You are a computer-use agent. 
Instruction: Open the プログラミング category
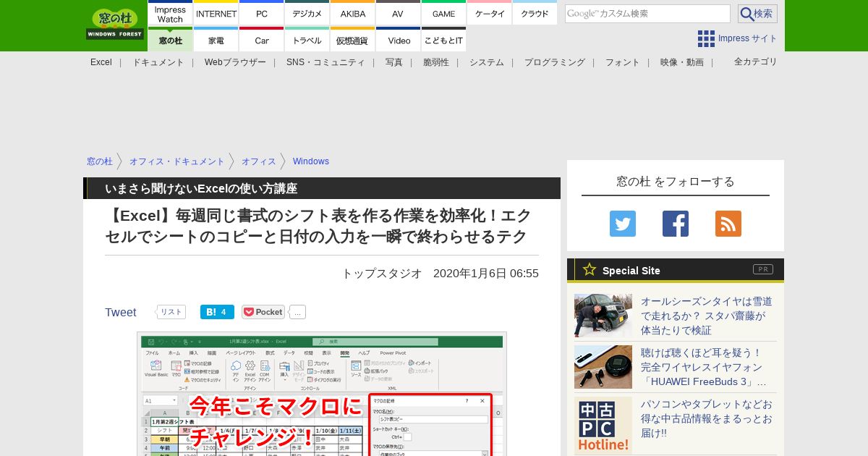click(555, 62)
